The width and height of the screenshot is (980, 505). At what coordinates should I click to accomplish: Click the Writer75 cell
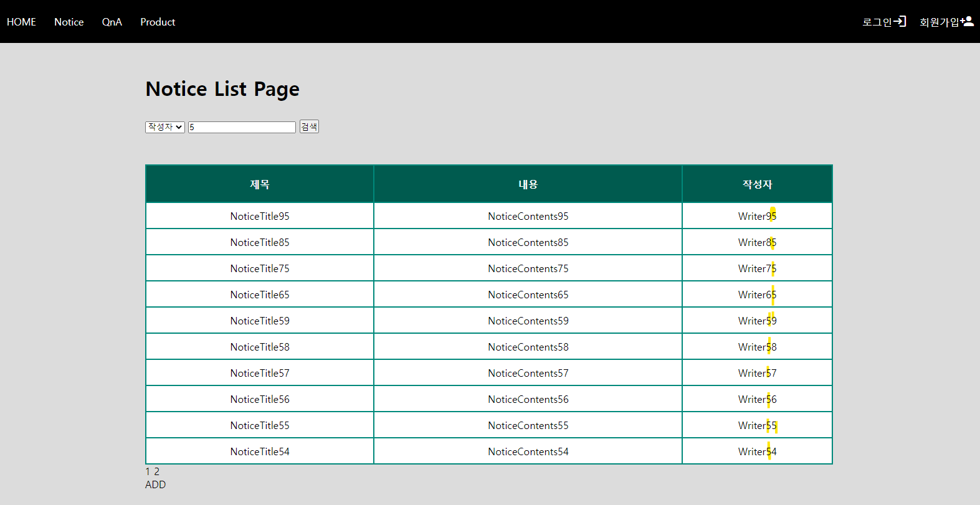coord(757,268)
